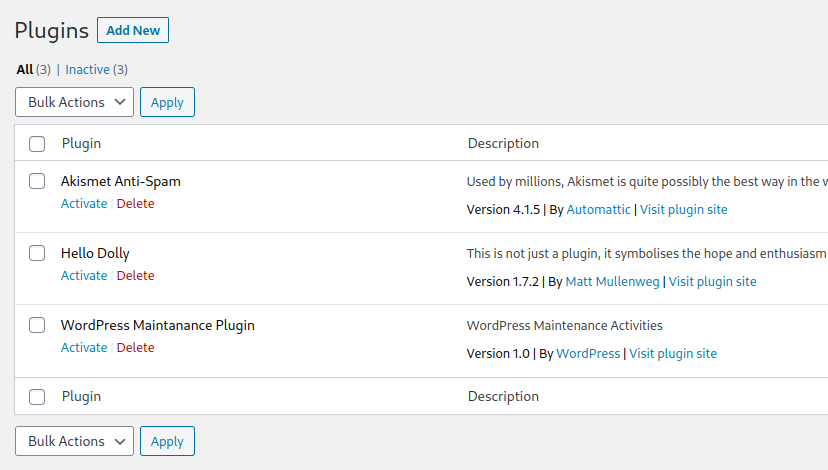Tick the select-all checkbox in header
828x470 pixels.
point(37,144)
